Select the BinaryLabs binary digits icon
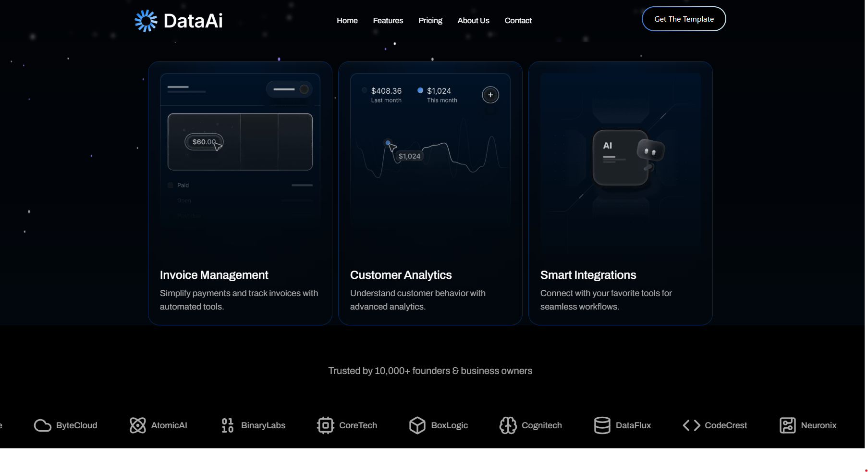 [227, 425]
